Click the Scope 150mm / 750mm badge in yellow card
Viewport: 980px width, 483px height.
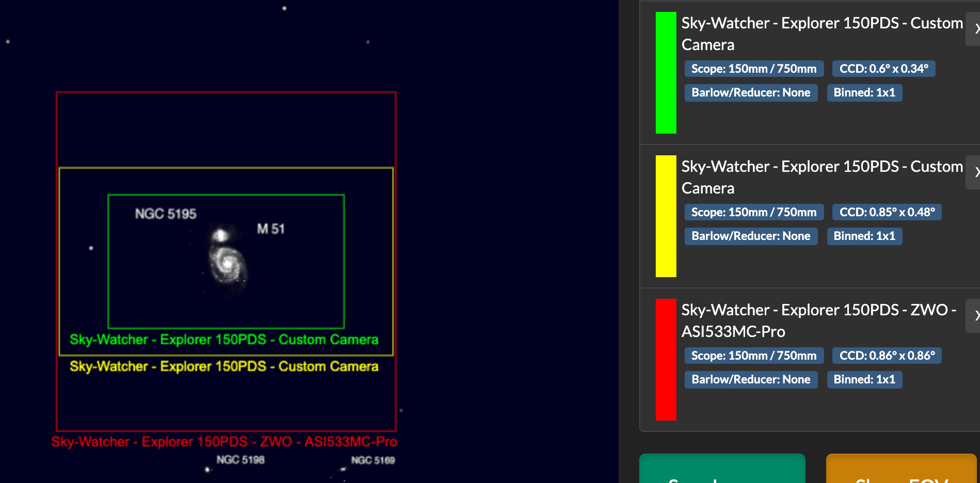tap(754, 212)
